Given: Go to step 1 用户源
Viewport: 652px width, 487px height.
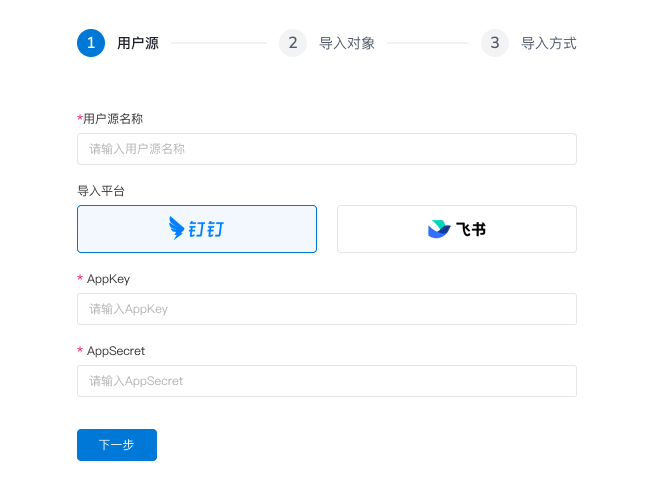Looking at the screenshot, I should click(118, 43).
